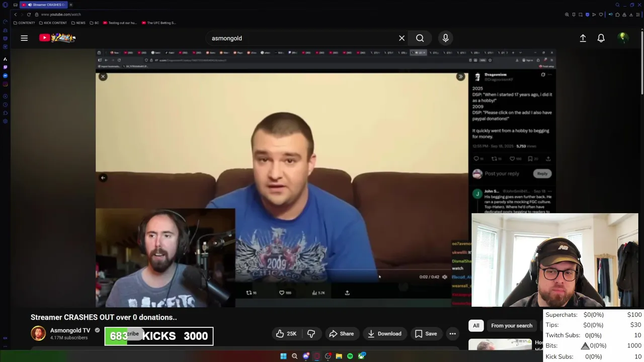Click the Kick Subs goal row label
644x362 pixels.
coord(559,356)
